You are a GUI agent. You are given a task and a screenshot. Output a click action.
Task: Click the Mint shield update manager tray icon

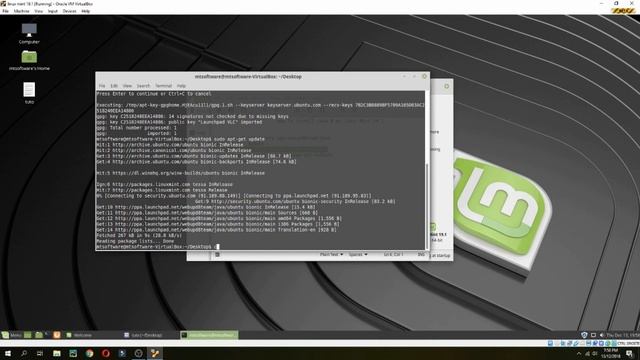pos(584,335)
